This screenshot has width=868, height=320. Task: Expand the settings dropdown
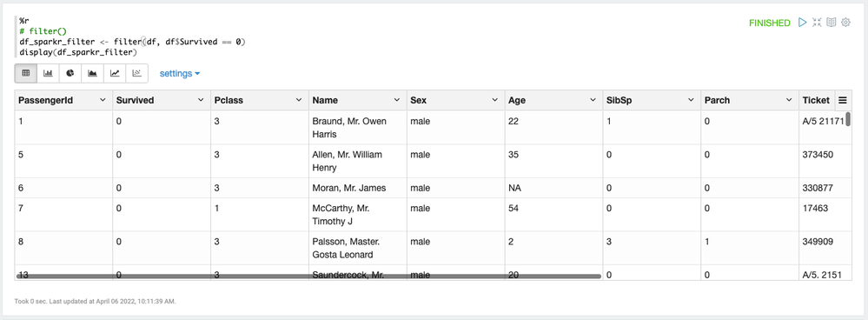click(x=180, y=74)
